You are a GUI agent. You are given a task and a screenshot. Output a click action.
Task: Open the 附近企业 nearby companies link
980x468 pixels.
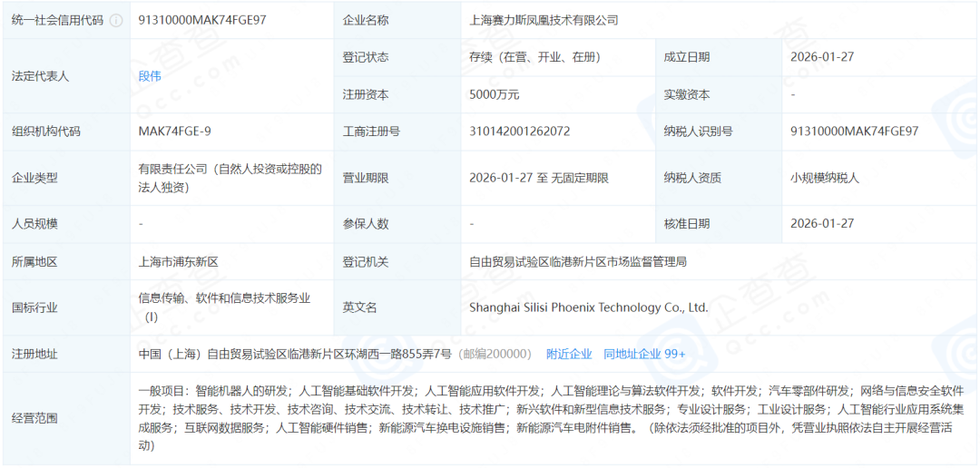(x=569, y=354)
